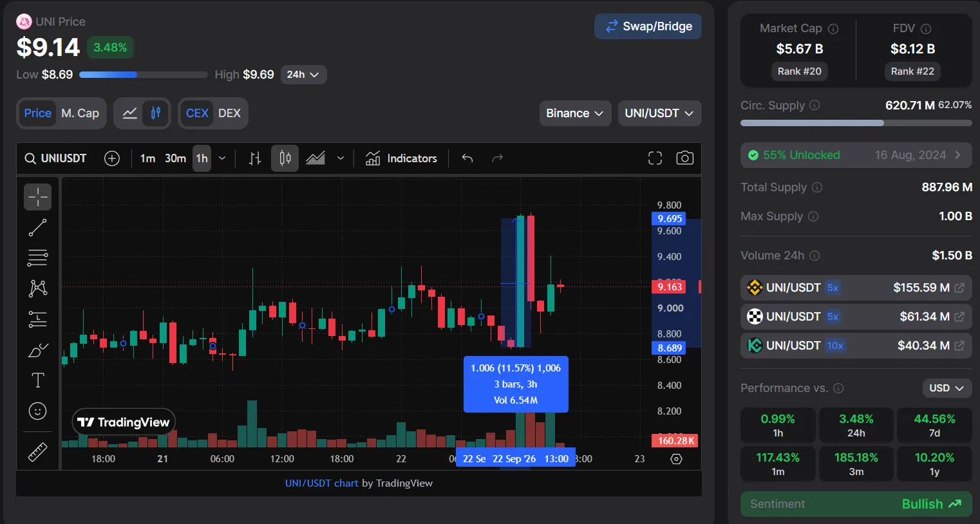Open the Binance exchange dropdown

coord(575,113)
